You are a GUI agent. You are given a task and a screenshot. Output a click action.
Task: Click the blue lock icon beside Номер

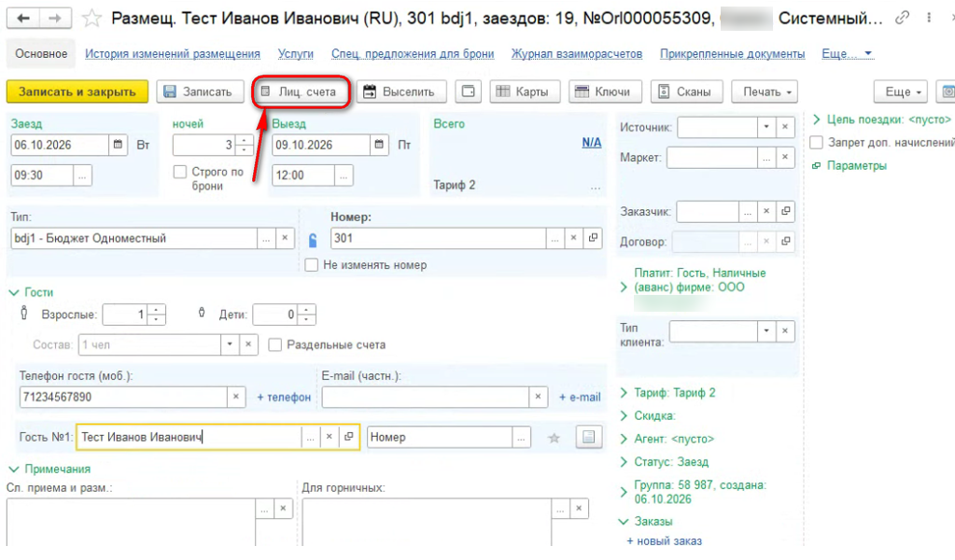(313, 240)
